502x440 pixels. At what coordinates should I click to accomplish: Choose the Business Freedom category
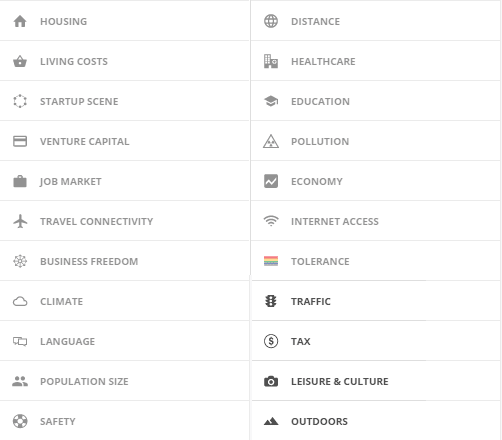click(125, 261)
